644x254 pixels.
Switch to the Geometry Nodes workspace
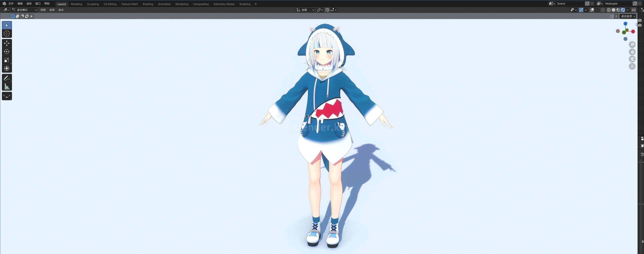(x=224, y=4)
